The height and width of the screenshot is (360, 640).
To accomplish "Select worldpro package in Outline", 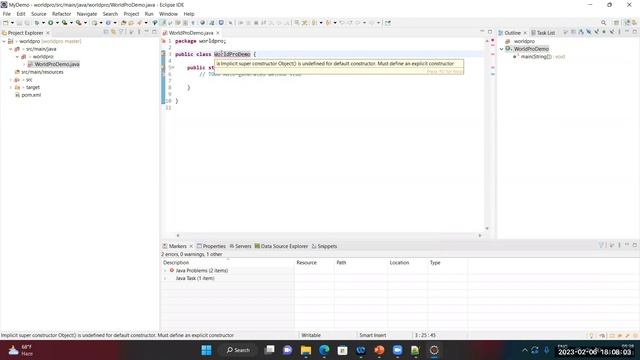I will 524,41.
